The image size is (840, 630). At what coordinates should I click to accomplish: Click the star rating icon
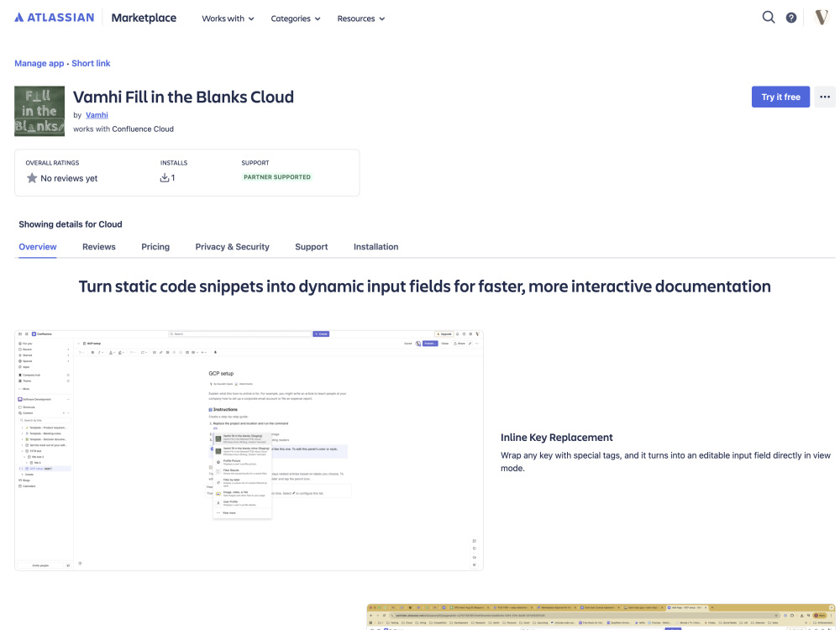(x=32, y=178)
